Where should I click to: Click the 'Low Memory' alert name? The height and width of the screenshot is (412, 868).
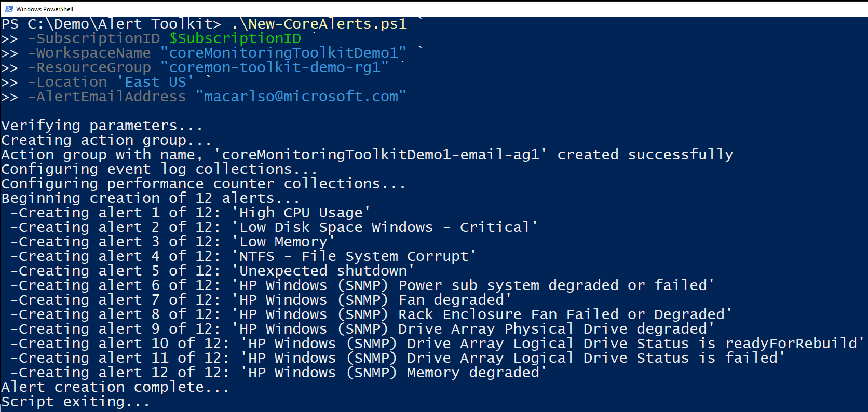pos(283,242)
